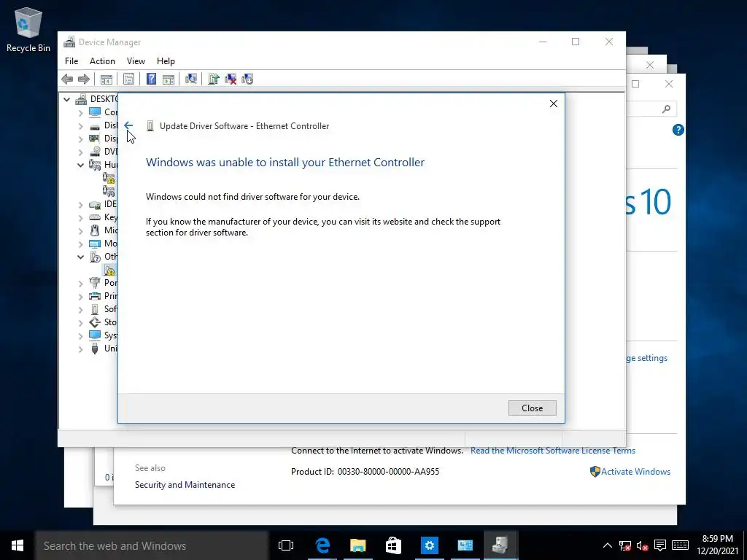Click the toolbar icon with the down arrow
This screenshot has width=747, height=560.
click(247, 79)
